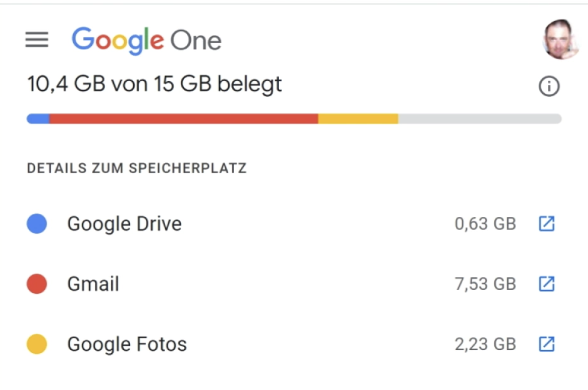Open the account profile picture
The height and width of the screenshot is (390, 588).
[x=560, y=40]
